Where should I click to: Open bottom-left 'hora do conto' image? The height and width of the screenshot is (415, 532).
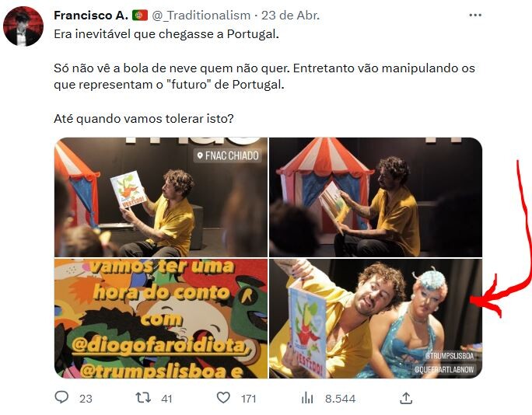pyautogui.click(x=161, y=319)
